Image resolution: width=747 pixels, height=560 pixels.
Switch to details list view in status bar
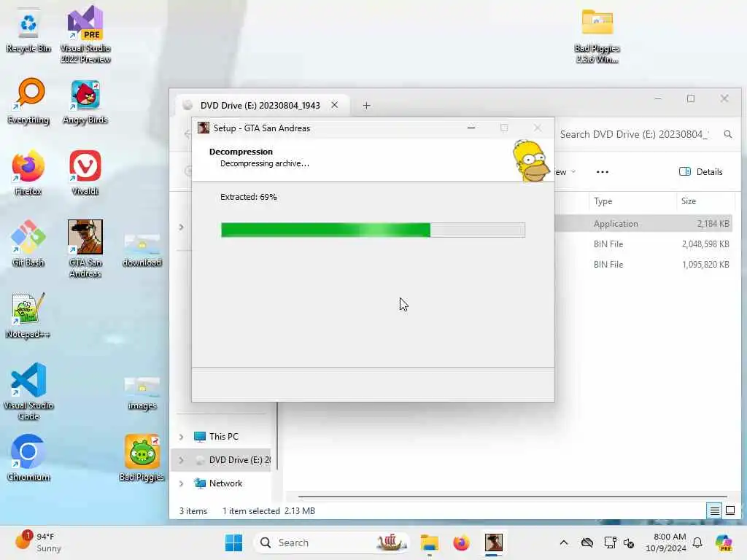pos(715,511)
